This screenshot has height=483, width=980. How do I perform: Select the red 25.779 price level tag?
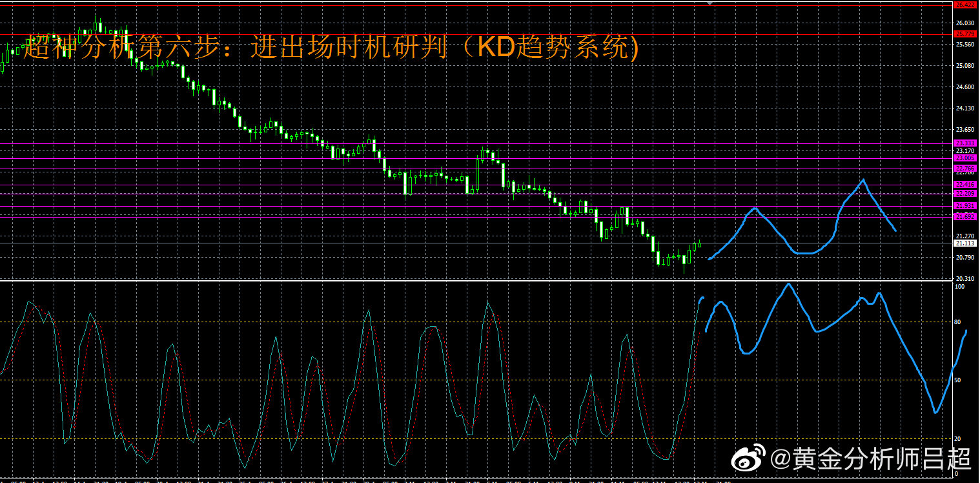pyautogui.click(x=965, y=34)
